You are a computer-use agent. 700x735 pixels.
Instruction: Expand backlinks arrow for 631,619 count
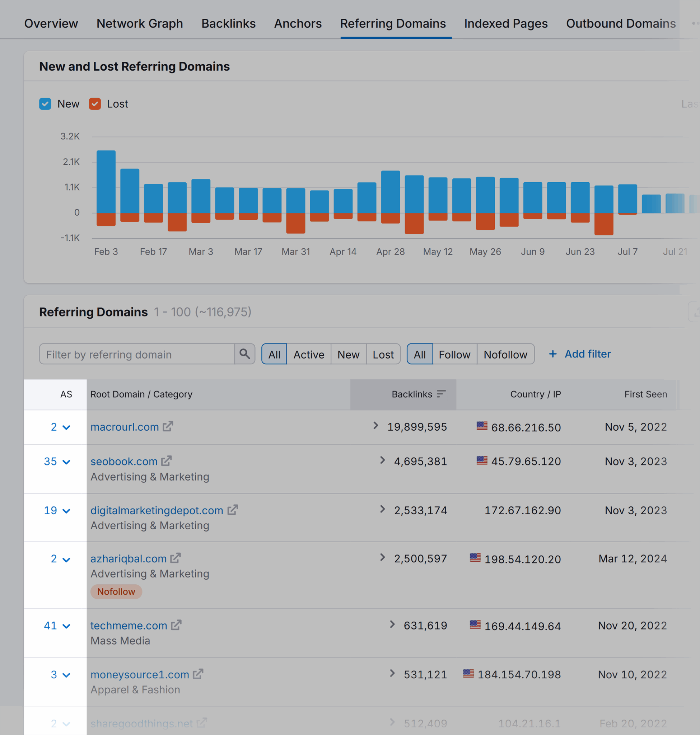point(392,624)
